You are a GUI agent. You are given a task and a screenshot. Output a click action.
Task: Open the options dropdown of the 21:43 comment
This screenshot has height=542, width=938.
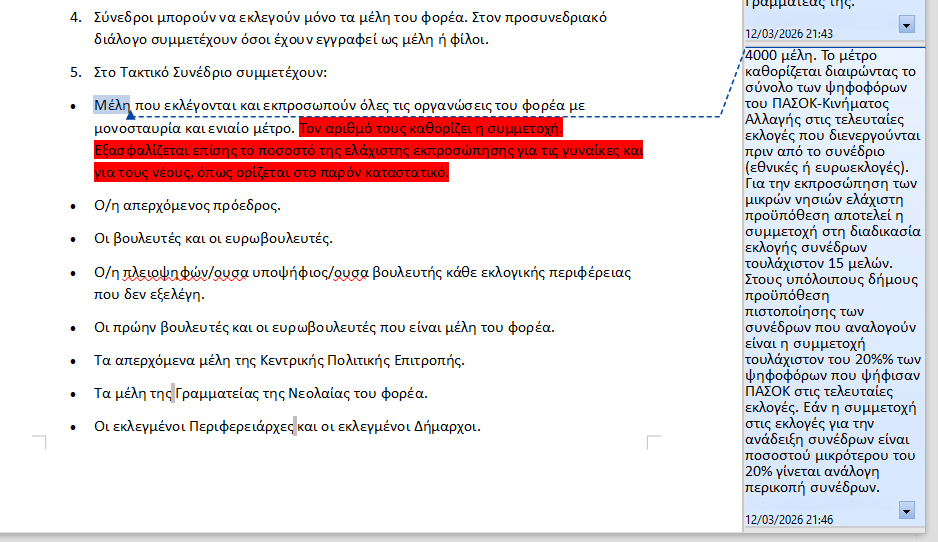(907, 24)
